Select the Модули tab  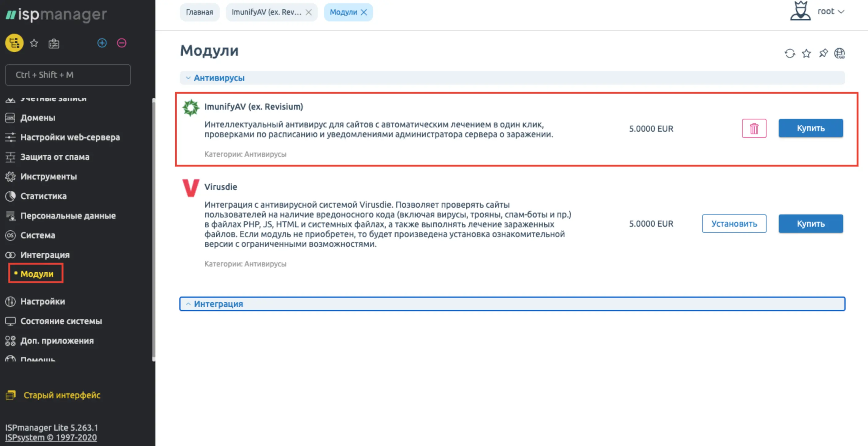343,12
